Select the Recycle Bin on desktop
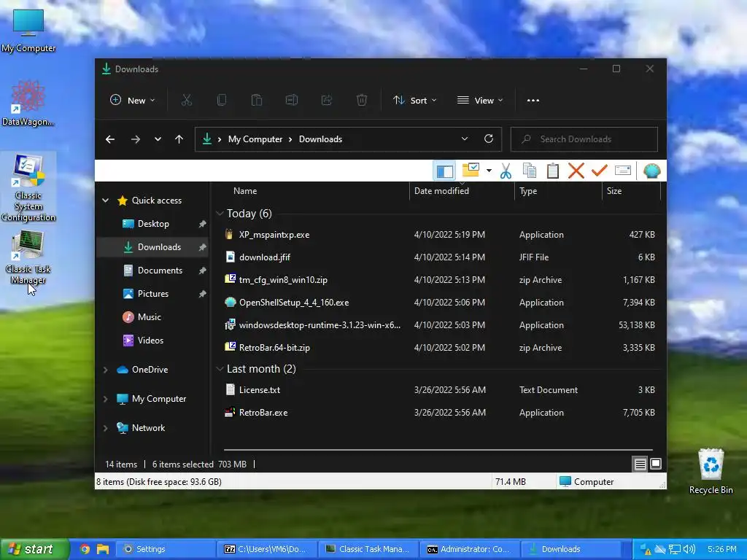 [711, 472]
